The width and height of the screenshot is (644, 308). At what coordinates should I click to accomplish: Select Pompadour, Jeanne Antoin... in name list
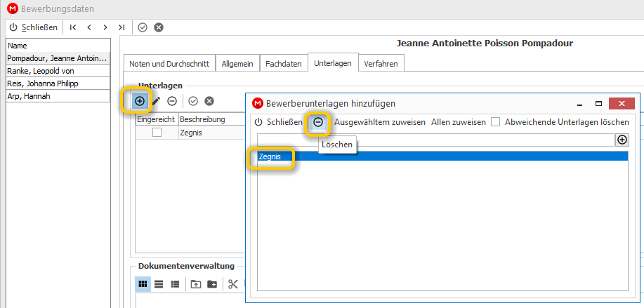pyautogui.click(x=58, y=58)
